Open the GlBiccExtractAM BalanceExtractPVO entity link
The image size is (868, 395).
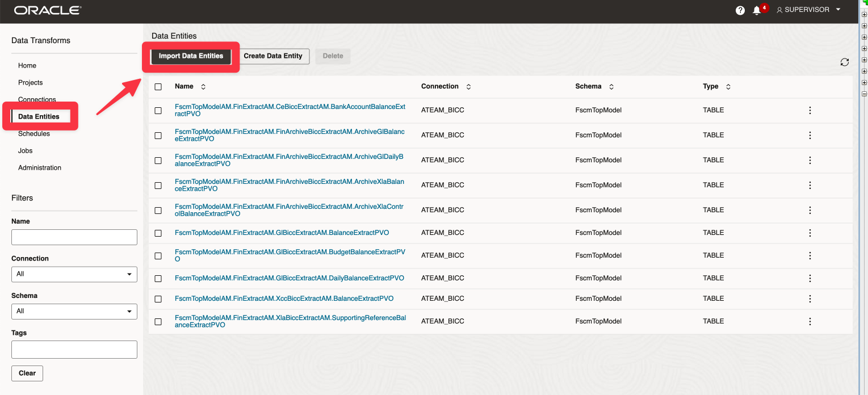coord(283,233)
